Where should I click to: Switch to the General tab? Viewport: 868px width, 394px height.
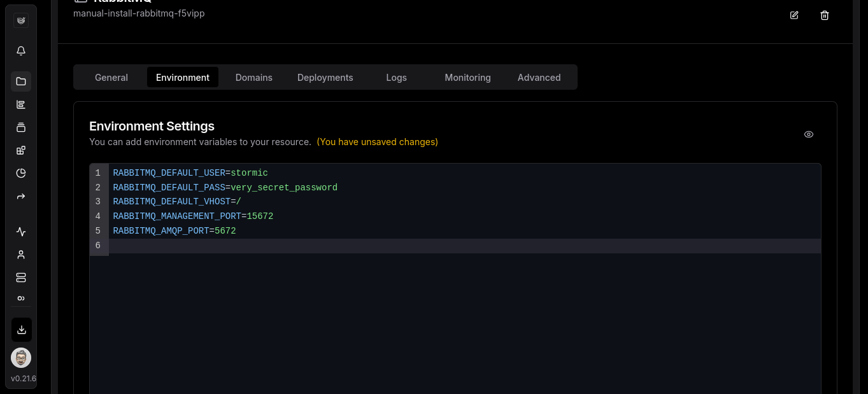click(111, 77)
